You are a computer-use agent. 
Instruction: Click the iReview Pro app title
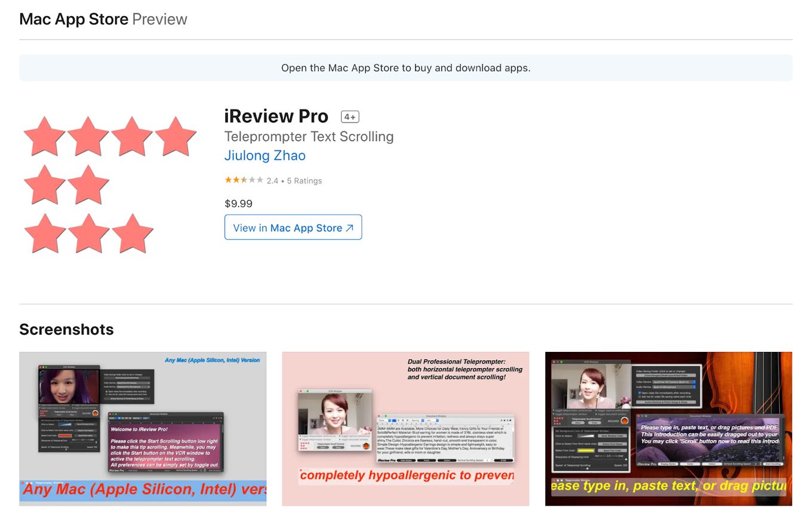pyautogui.click(x=276, y=116)
